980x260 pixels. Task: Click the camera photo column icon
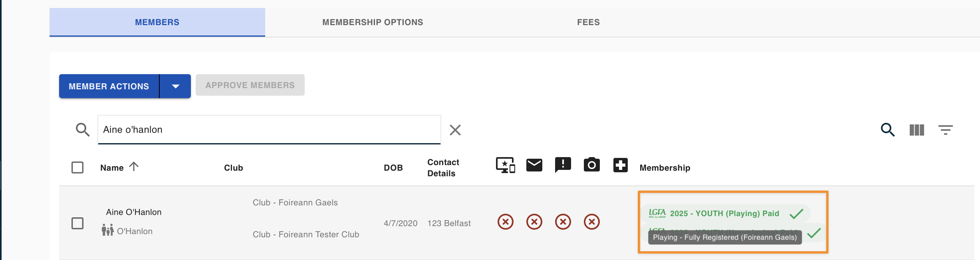592,164
